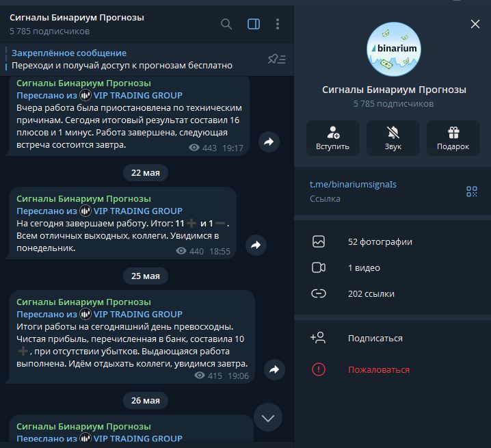
Task: Open the pinned messages list icon
Action: pos(276,60)
